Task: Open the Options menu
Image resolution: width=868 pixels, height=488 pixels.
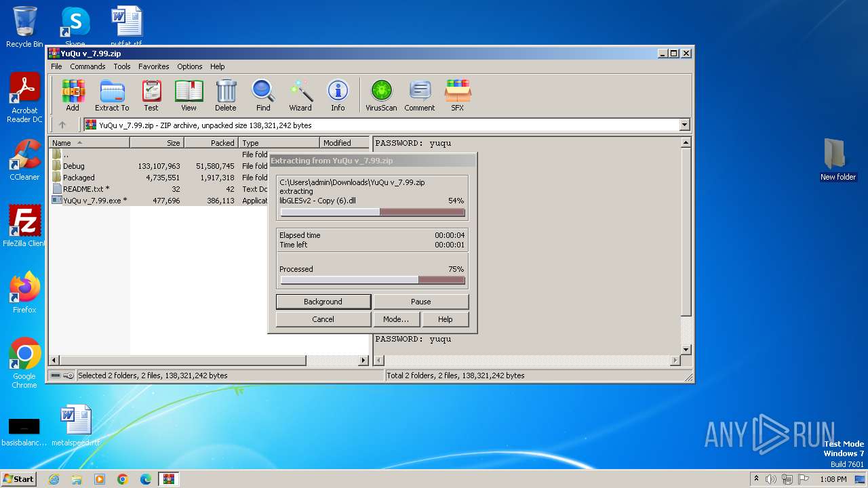Action: pyautogui.click(x=190, y=66)
